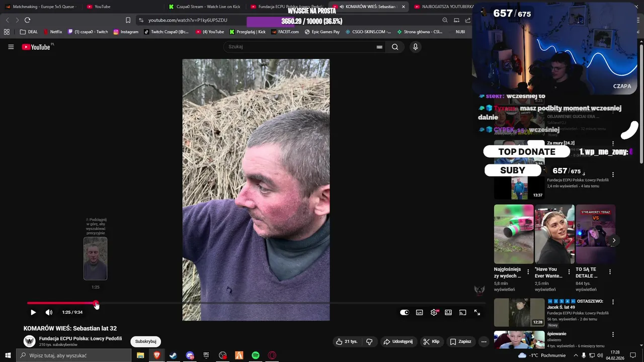Play the video with the play button
Screen dimensions: 644x362
(x=33, y=312)
